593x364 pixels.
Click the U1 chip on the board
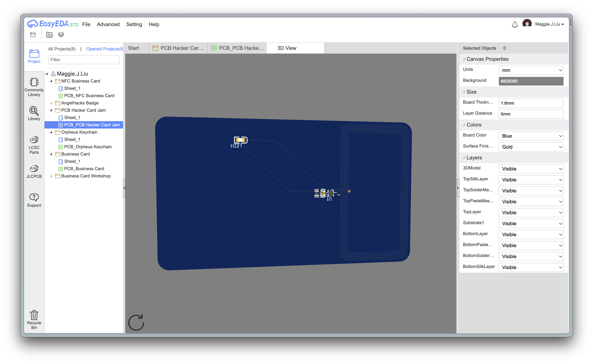(331, 193)
